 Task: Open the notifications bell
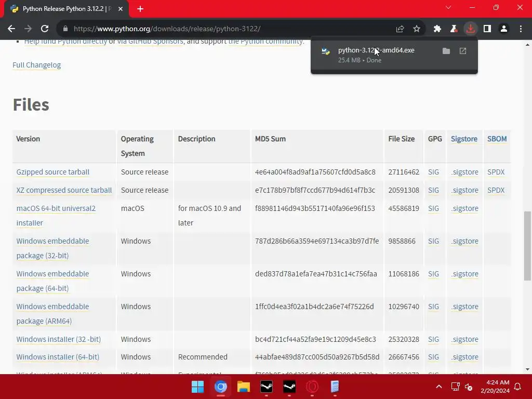click(518, 387)
